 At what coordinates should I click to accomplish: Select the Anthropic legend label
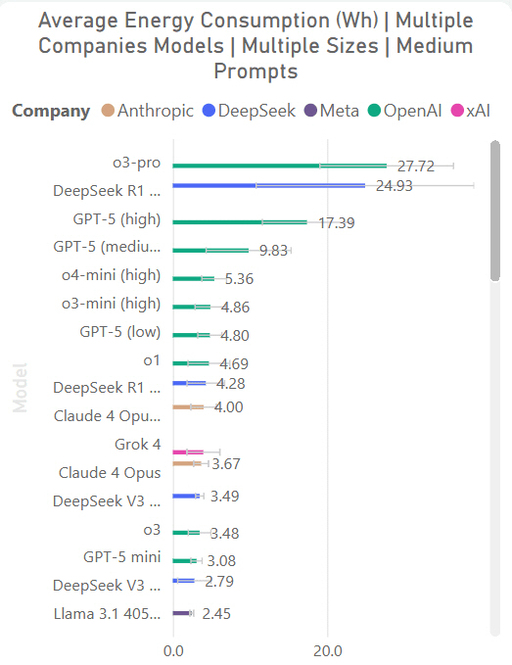point(155,111)
